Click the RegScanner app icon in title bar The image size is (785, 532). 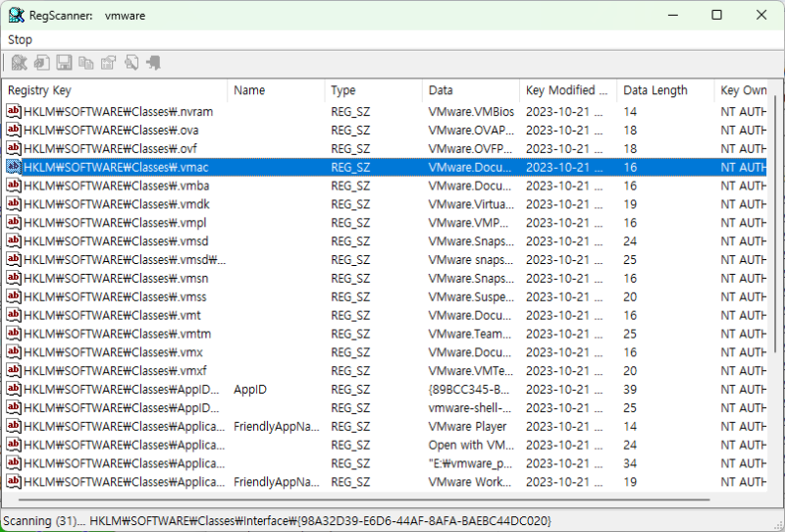16,15
